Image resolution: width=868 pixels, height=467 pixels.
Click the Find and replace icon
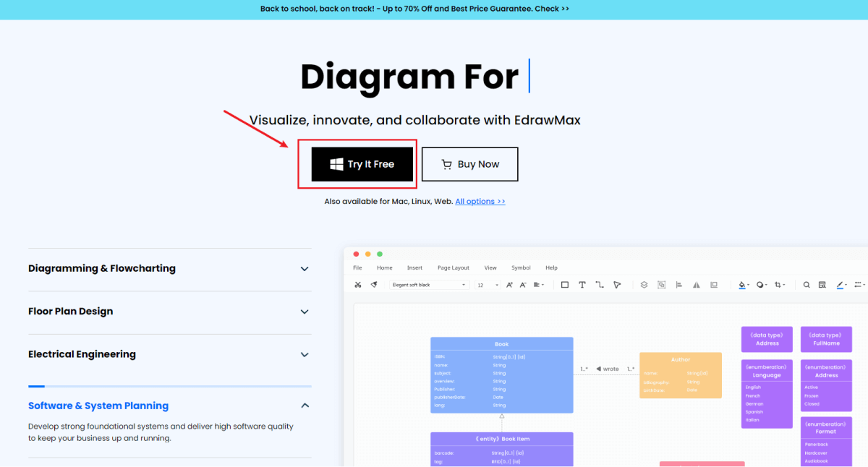(x=822, y=285)
